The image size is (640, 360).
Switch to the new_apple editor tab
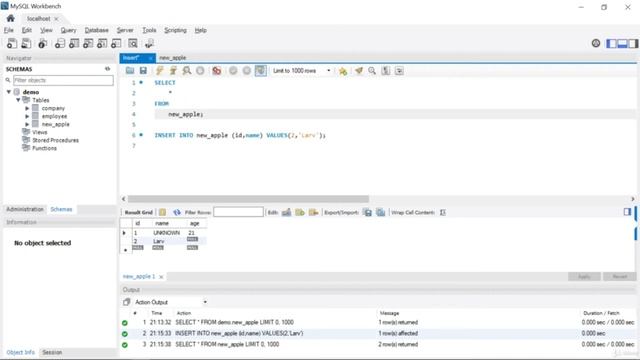173,58
